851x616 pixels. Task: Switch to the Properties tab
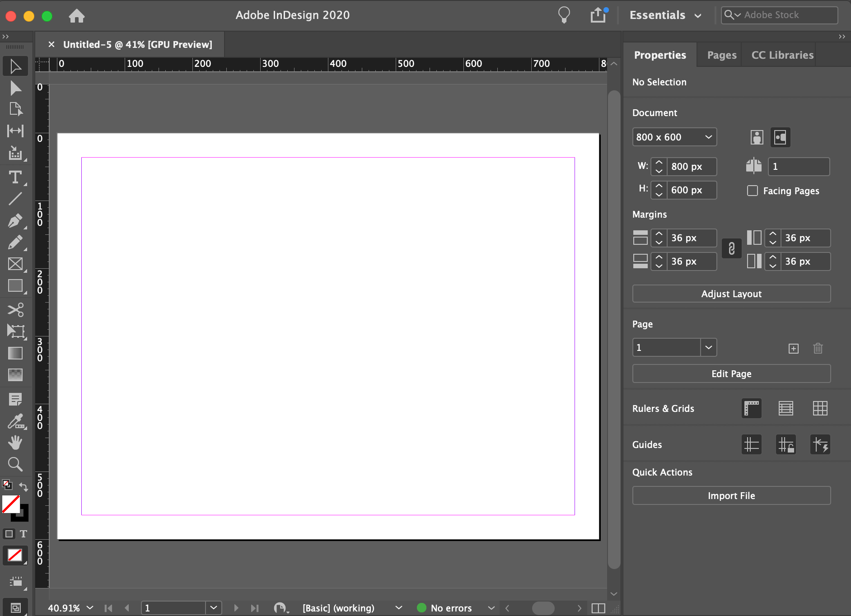pyautogui.click(x=660, y=55)
